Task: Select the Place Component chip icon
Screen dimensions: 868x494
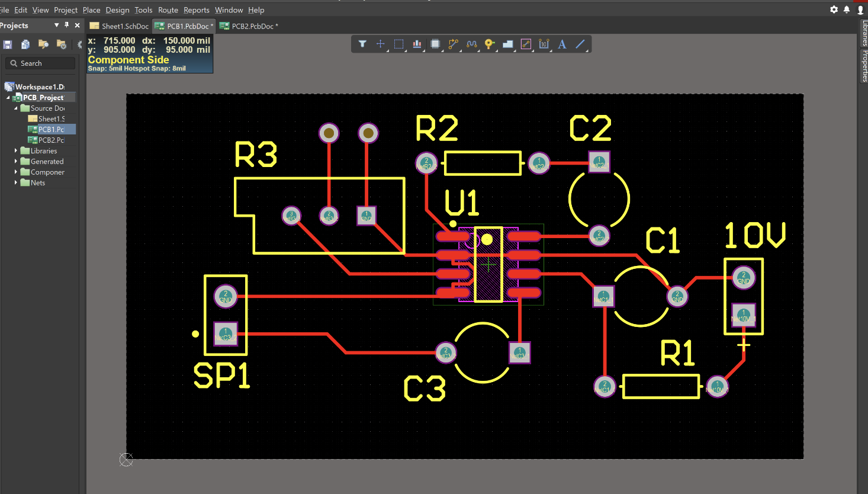Action: point(435,44)
